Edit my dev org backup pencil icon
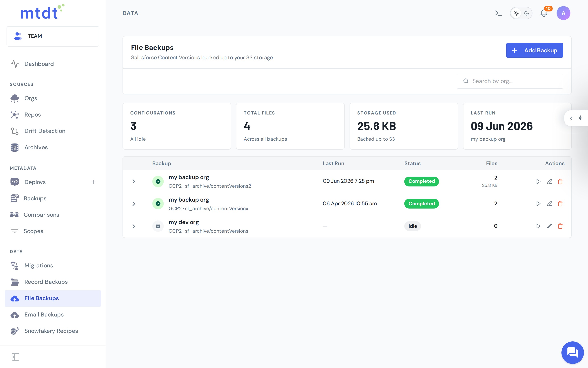588x368 pixels. pos(550,226)
